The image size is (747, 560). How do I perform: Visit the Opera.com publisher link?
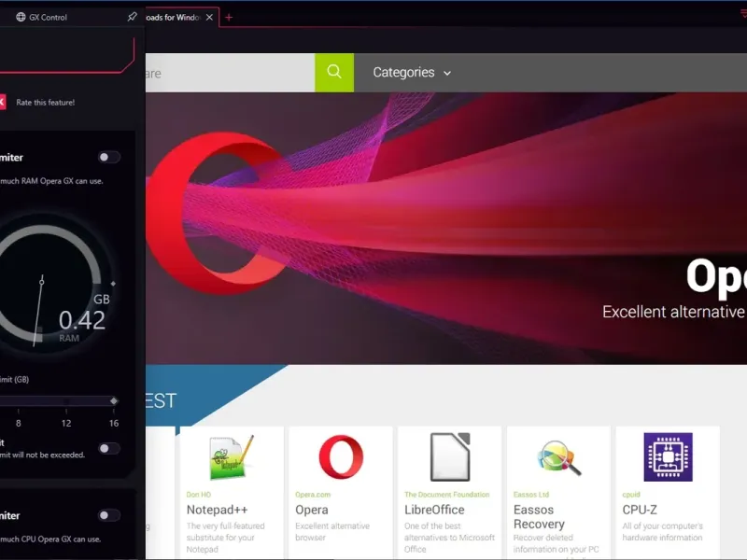point(313,495)
